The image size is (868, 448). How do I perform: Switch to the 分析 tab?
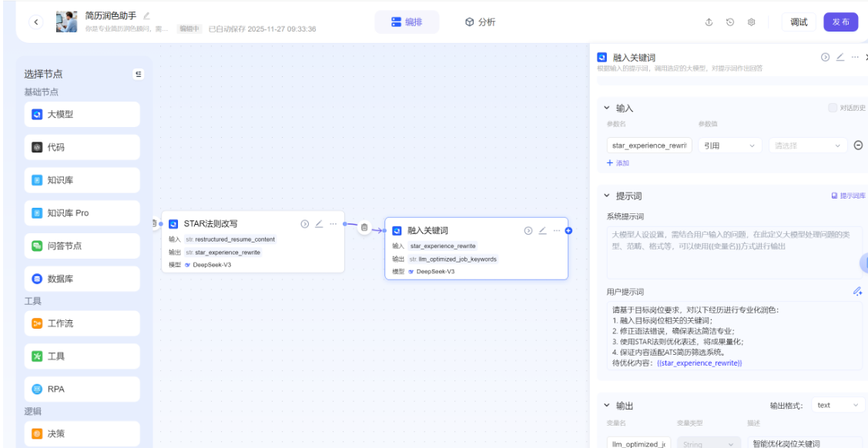pyautogui.click(x=481, y=22)
